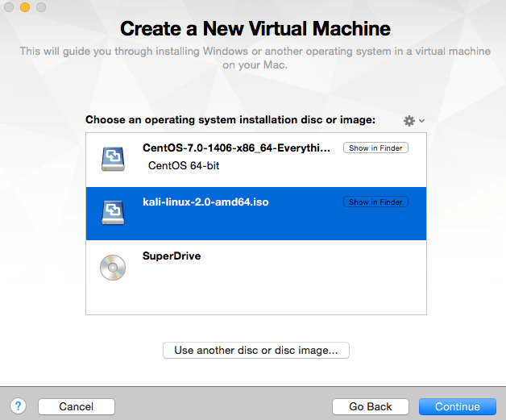
Task: Minimize the window with yellow button
Action: [x=24, y=7]
